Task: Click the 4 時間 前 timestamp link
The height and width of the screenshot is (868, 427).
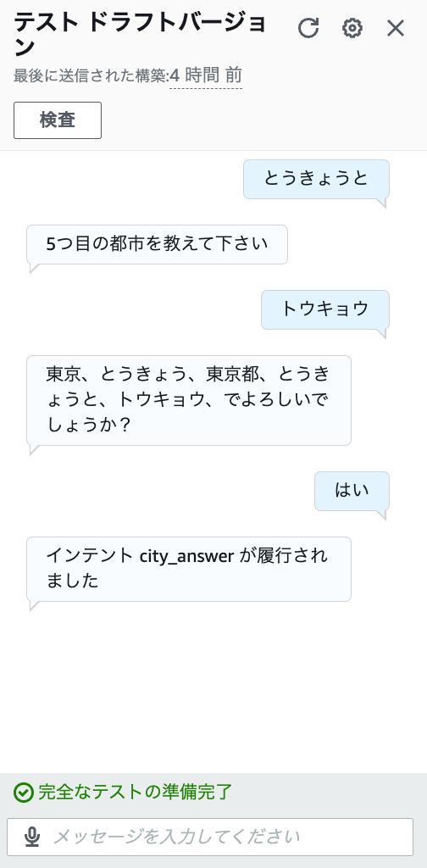Action: click(x=206, y=75)
